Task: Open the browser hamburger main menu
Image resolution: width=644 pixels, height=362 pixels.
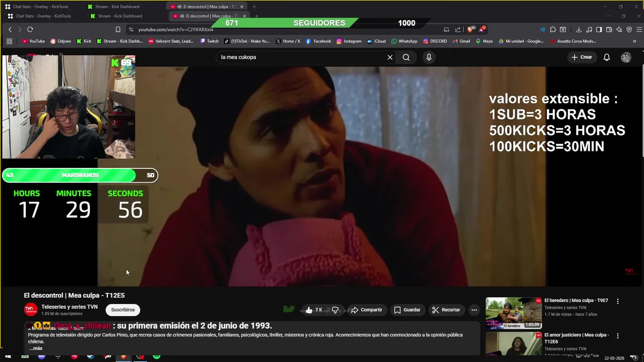Action: tap(639, 30)
